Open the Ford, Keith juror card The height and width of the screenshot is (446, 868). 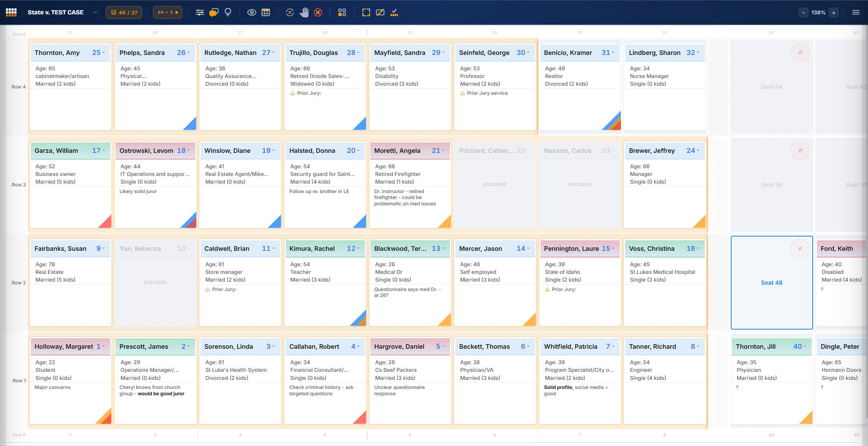pyautogui.click(x=842, y=283)
